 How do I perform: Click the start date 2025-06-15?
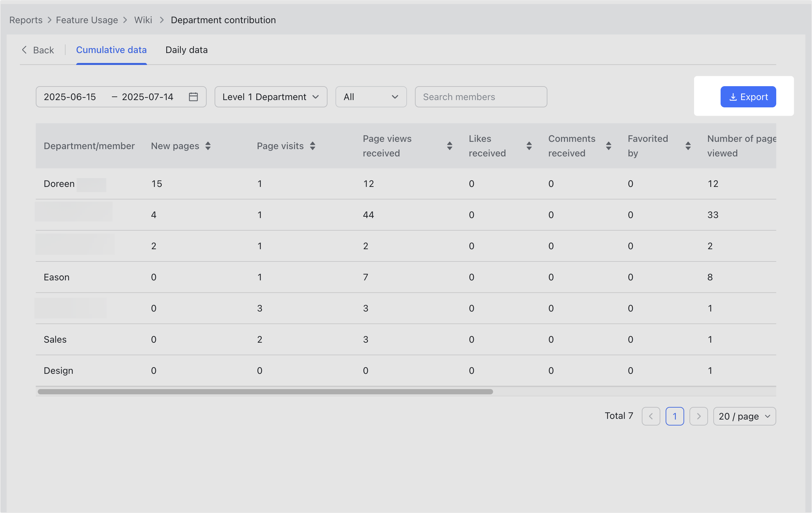pyautogui.click(x=70, y=97)
